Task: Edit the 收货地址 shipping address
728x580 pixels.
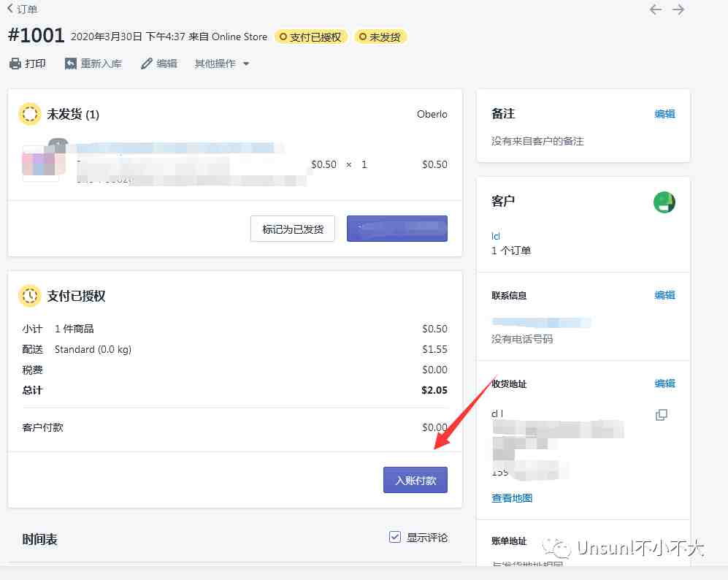Action: [664, 384]
